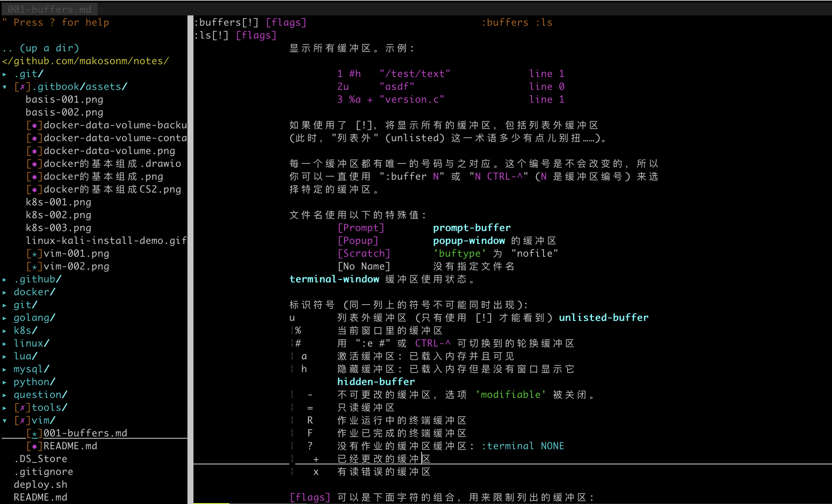The width and height of the screenshot is (832, 504).
Task: Expand the golang/ directory arrow
Action: (x=5, y=318)
